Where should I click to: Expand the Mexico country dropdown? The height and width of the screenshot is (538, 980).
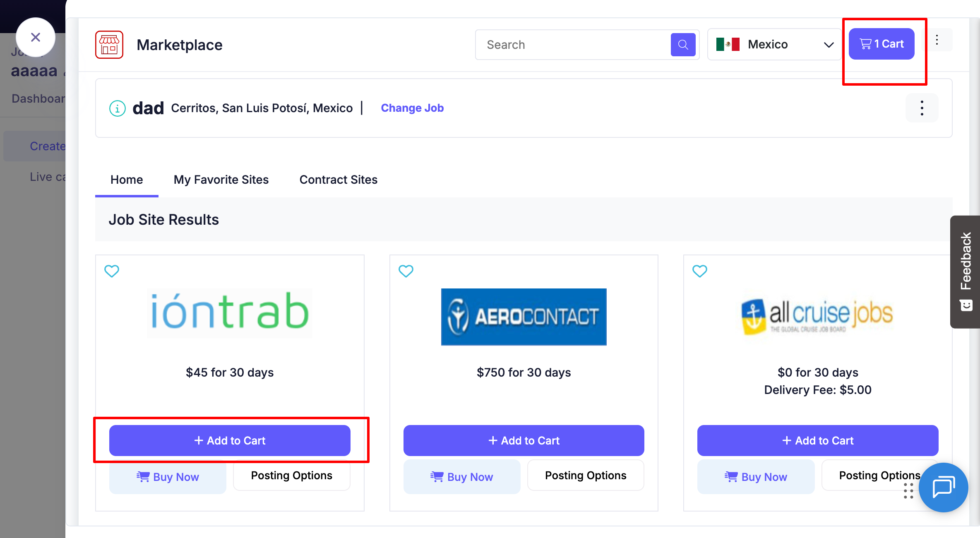[774, 44]
